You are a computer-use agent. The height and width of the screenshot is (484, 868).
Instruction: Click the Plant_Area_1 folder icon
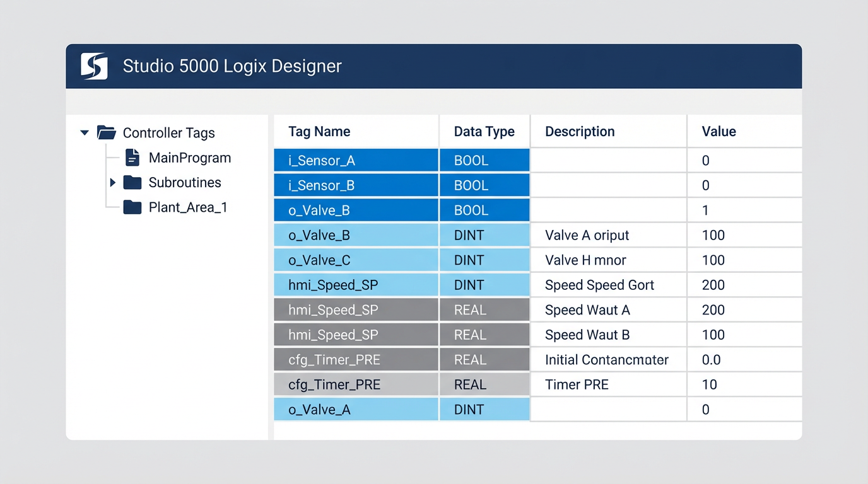tap(132, 207)
